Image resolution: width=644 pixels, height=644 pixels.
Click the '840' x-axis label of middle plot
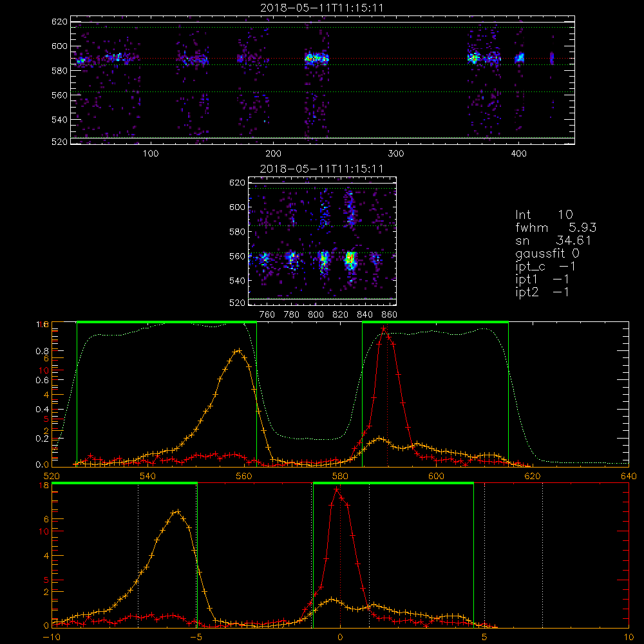coord(365,315)
